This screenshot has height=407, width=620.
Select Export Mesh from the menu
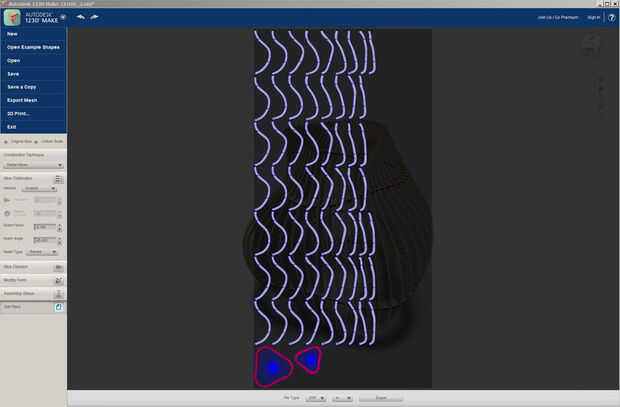[33, 100]
